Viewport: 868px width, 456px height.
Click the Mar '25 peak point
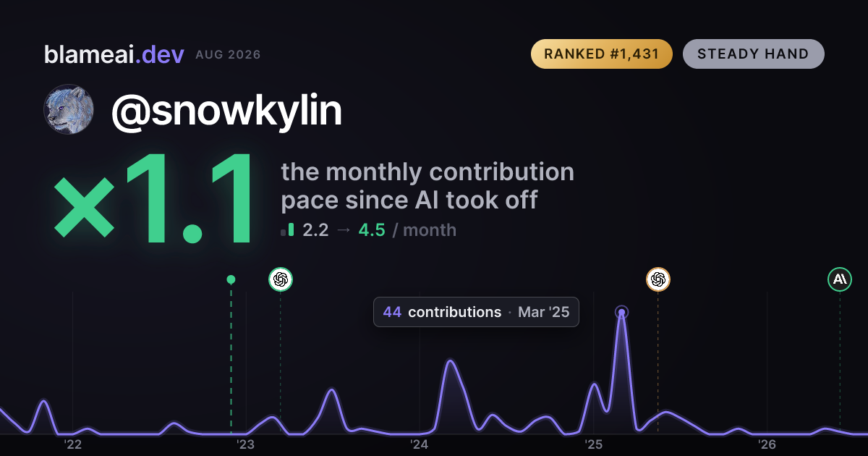(621, 313)
